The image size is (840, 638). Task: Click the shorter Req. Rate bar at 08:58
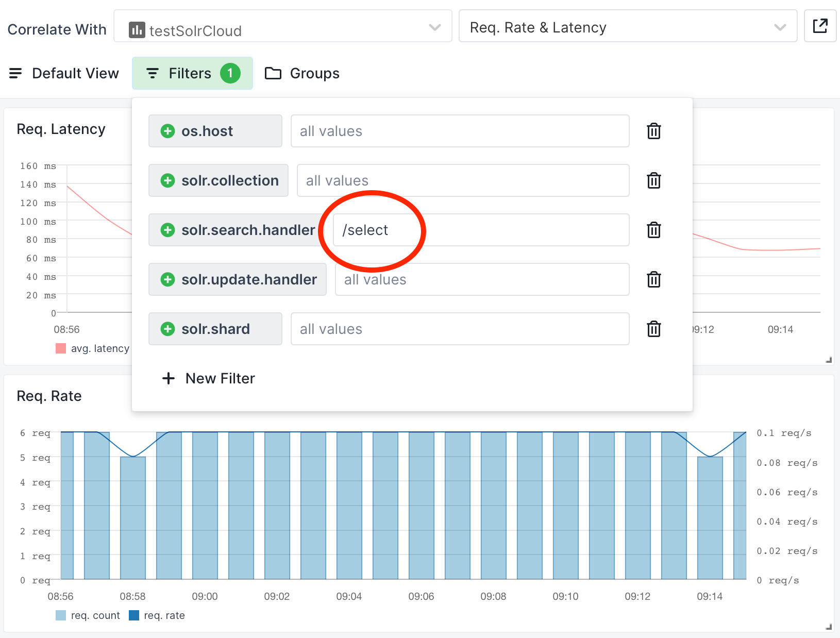tap(133, 518)
